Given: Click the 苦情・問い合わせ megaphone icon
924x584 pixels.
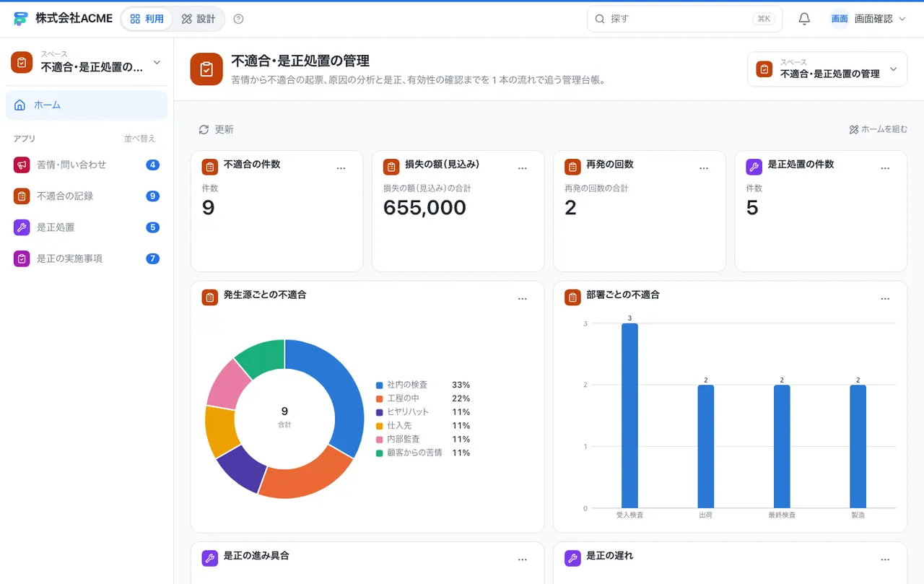Looking at the screenshot, I should coord(22,165).
